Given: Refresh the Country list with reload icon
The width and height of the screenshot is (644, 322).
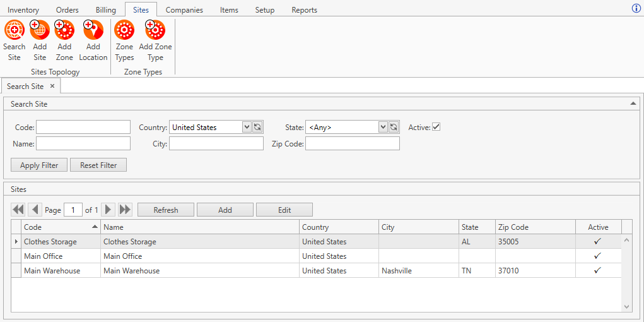Looking at the screenshot, I should tap(257, 128).
